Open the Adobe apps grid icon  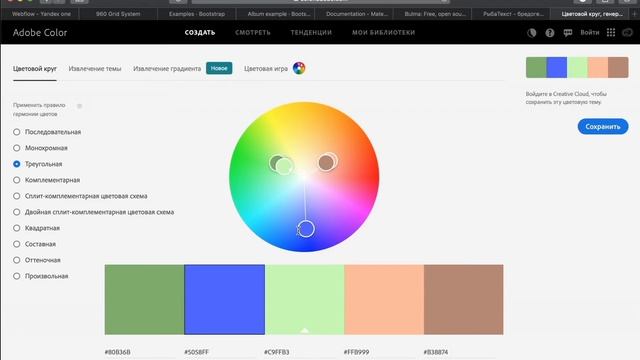point(611,33)
